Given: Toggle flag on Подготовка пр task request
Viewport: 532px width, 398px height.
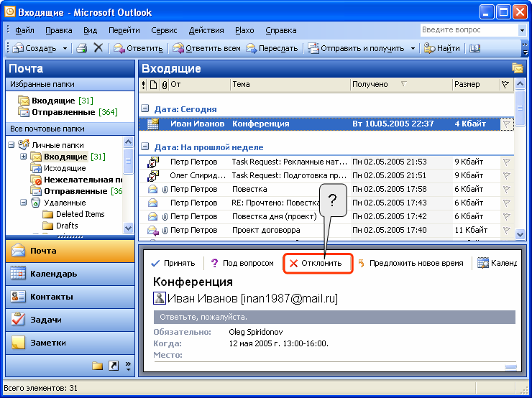Looking at the screenshot, I should 506,175.
